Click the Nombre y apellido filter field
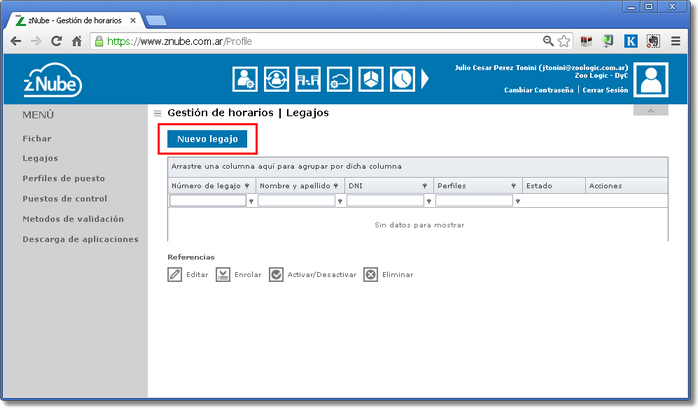 point(296,201)
